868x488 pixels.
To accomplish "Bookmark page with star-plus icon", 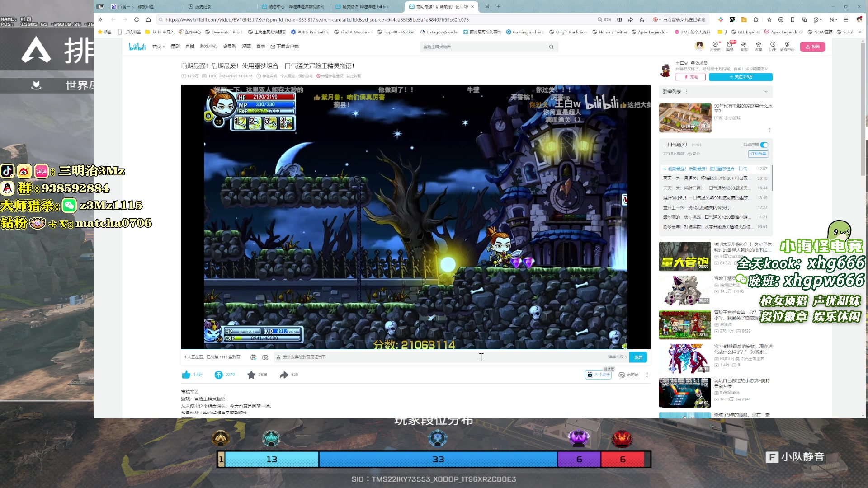I will tap(642, 19).
